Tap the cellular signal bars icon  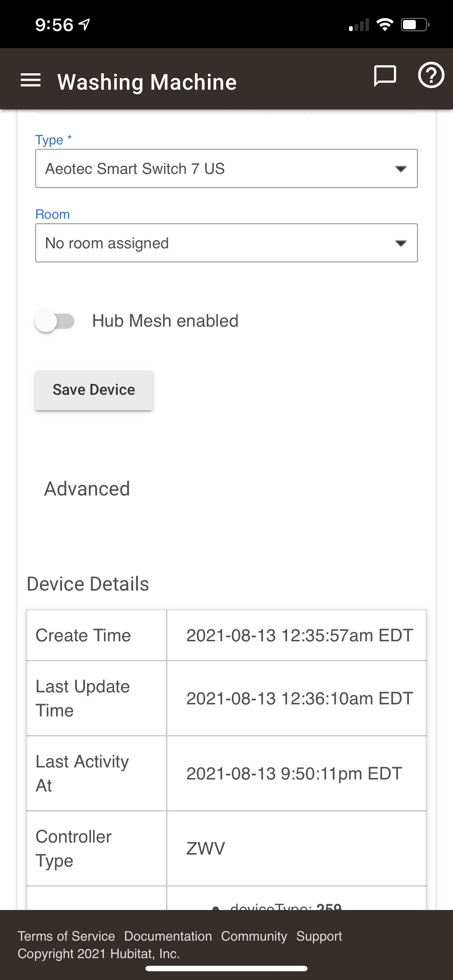359,25
